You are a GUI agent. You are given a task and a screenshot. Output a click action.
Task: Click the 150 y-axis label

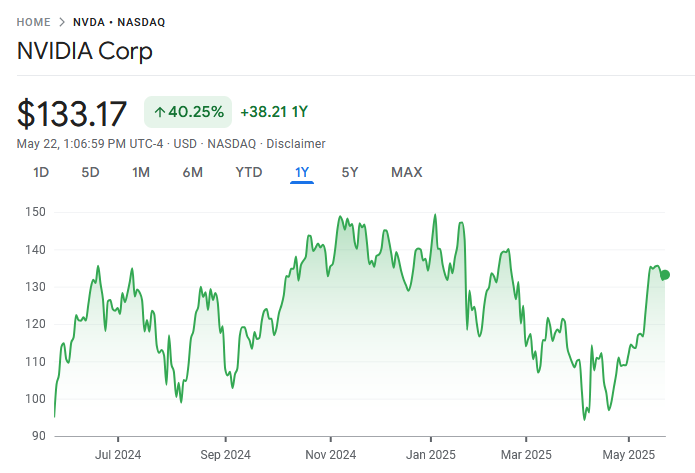pos(35,212)
